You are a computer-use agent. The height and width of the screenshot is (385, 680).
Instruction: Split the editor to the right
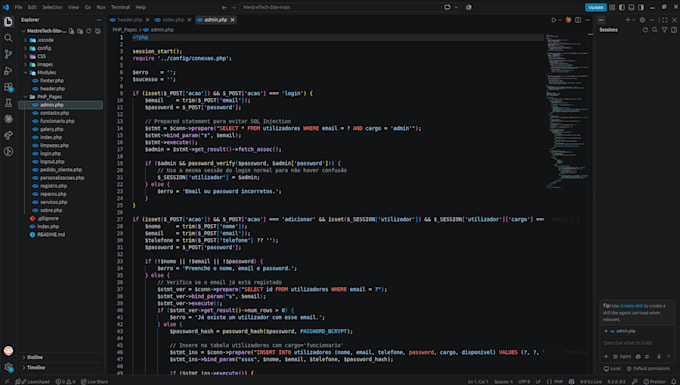click(x=578, y=20)
